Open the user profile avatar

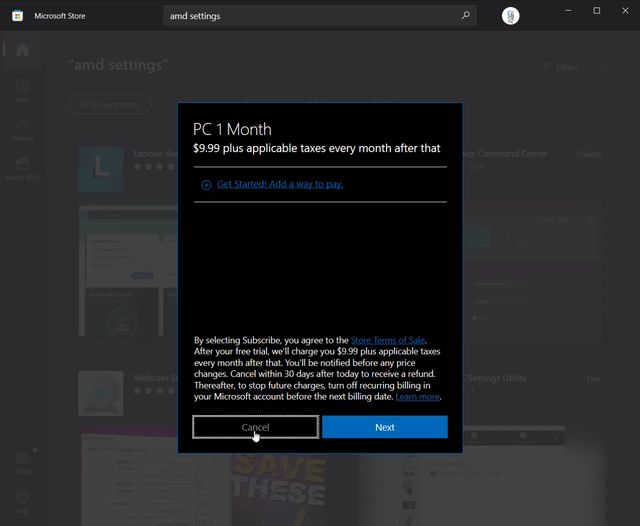(x=510, y=16)
